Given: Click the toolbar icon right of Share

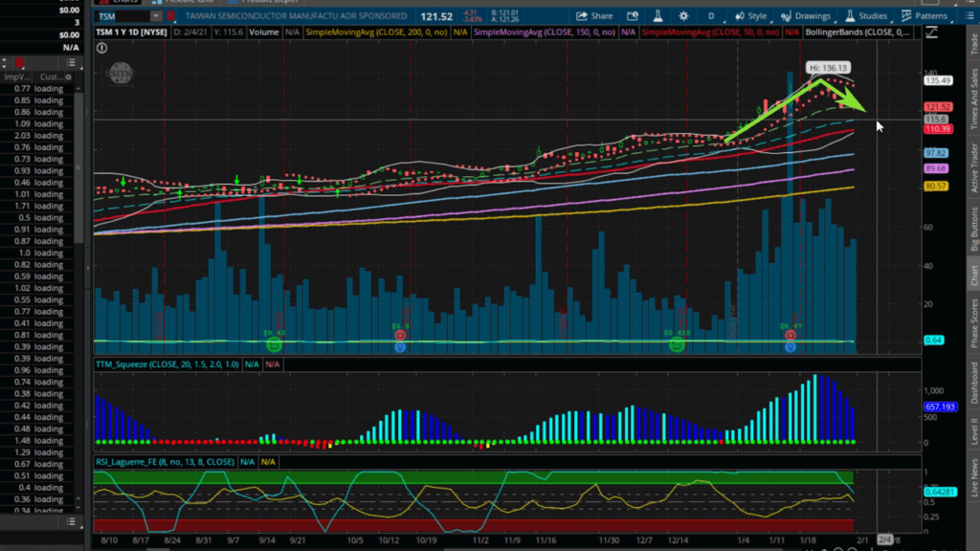Looking at the screenshot, I should click(633, 16).
